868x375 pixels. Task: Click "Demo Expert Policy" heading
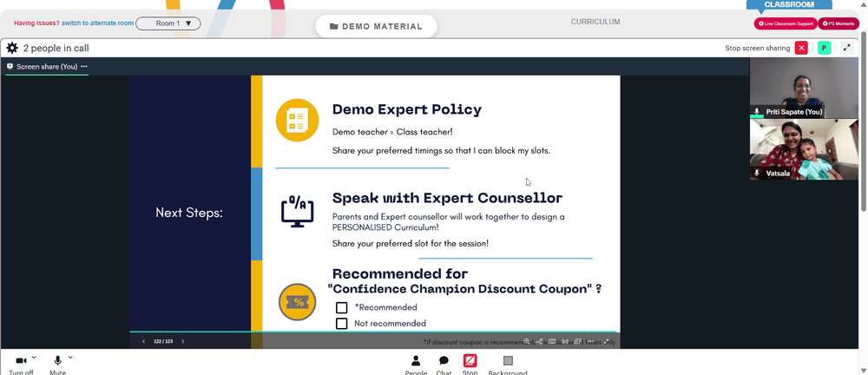[x=407, y=109]
